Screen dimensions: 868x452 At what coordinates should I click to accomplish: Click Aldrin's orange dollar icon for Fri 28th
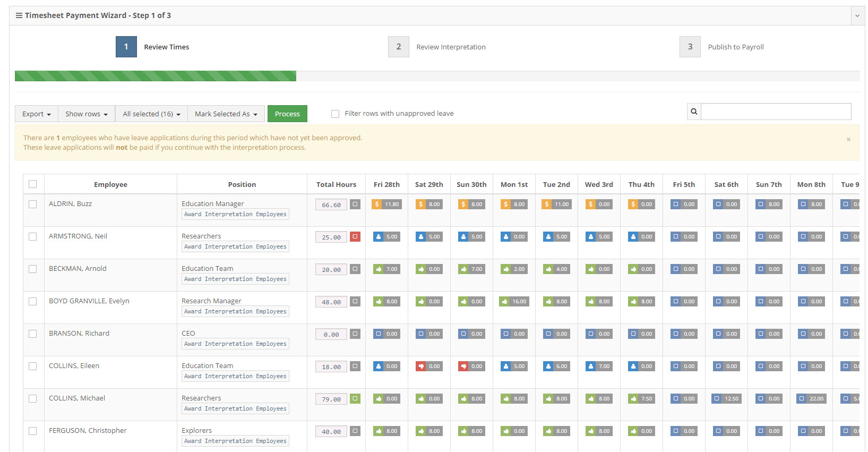click(x=377, y=204)
